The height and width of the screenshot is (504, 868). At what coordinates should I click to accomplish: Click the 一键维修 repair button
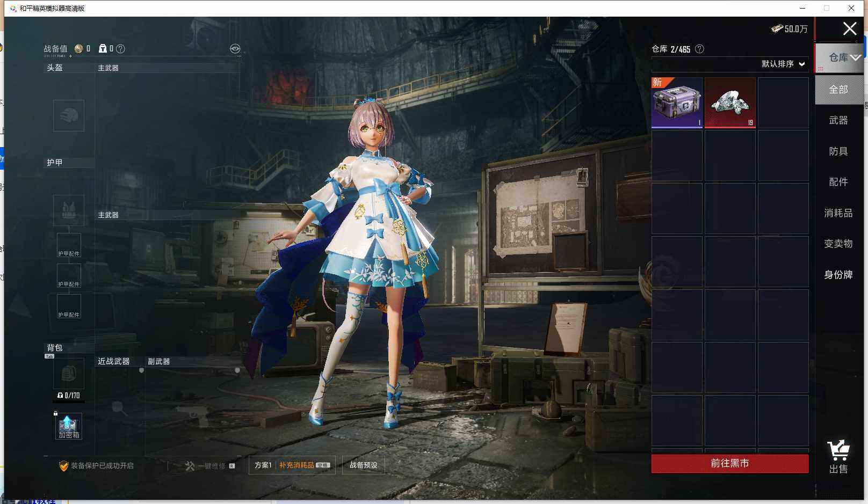click(x=210, y=466)
